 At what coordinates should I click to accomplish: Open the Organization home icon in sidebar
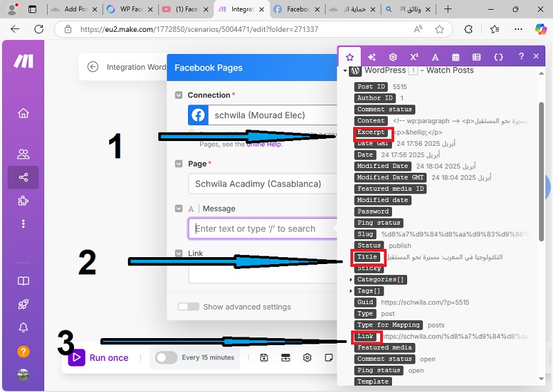pyautogui.click(x=24, y=113)
